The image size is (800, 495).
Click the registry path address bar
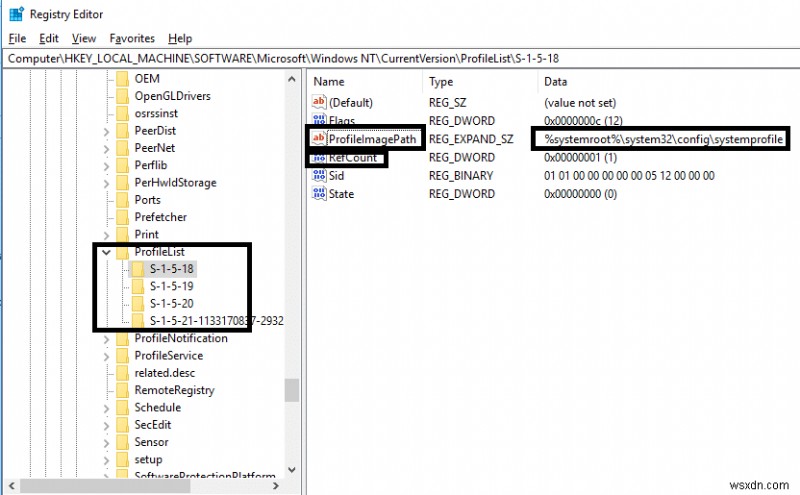tap(400, 59)
